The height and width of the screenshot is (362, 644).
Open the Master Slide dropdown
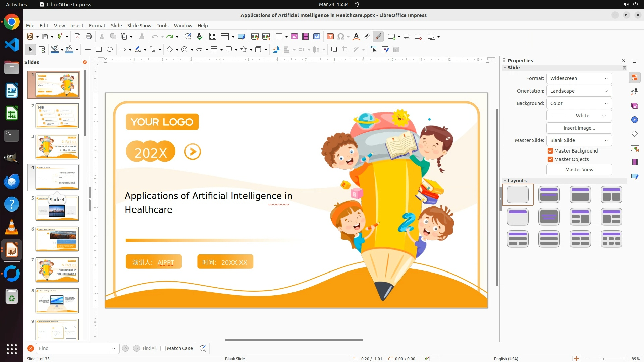point(579,140)
